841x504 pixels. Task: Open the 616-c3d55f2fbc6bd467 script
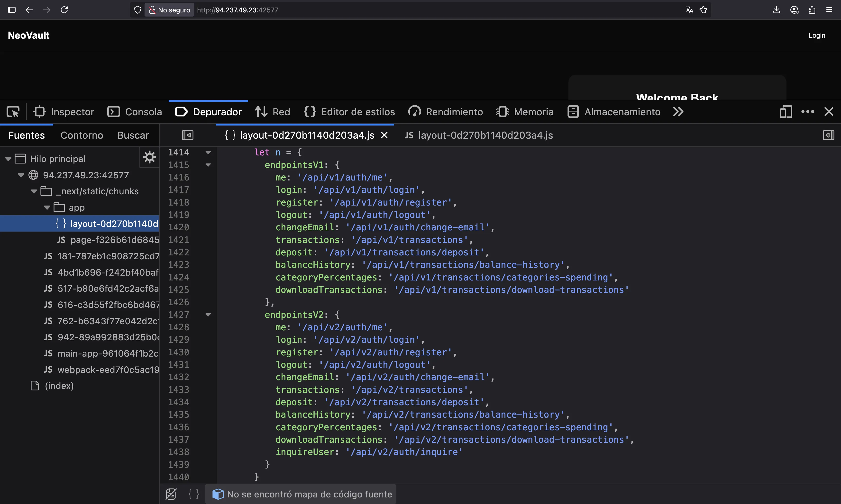(101, 305)
